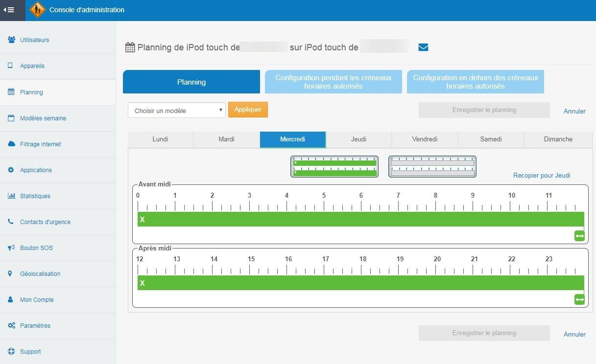Open Utilisateurs via its people icon
596x364 pixels.
click(x=11, y=40)
